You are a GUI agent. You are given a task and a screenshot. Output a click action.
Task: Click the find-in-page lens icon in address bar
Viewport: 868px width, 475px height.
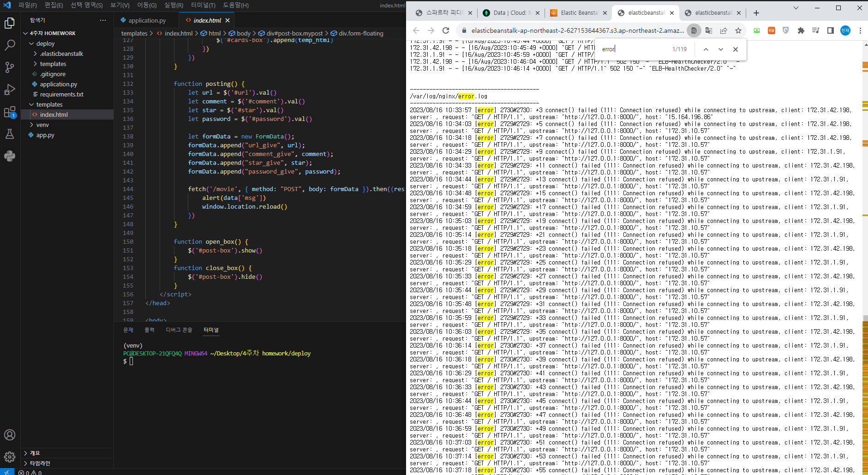(694, 30)
